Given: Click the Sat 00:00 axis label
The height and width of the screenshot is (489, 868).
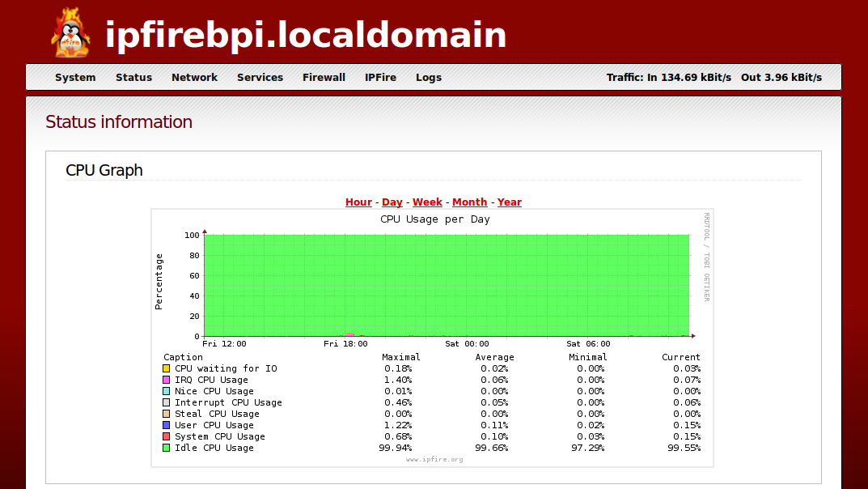Looking at the screenshot, I should tap(467, 344).
